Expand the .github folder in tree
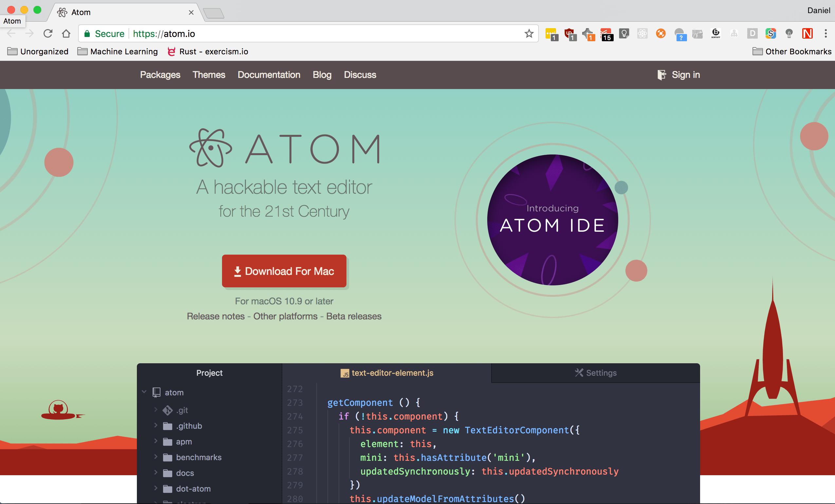 [x=156, y=425]
